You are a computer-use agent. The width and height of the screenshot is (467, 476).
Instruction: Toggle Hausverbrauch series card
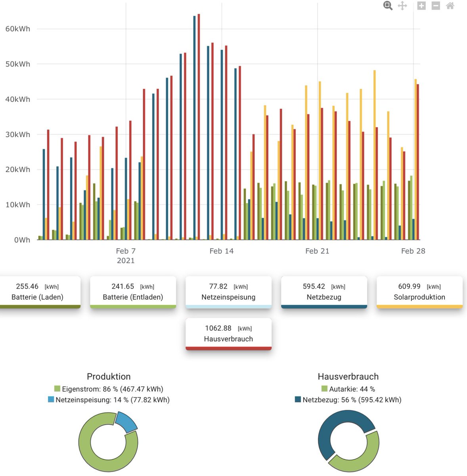click(228, 334)
